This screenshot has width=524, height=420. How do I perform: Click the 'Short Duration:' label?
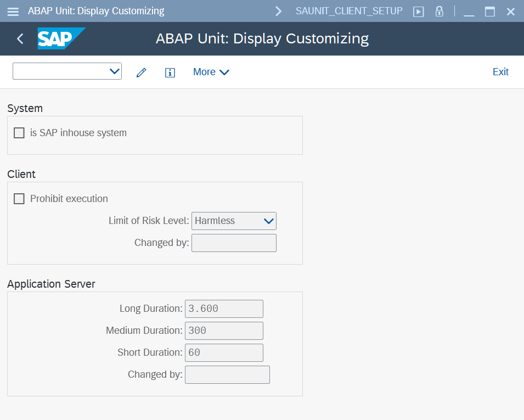click(x=150, y=352)
